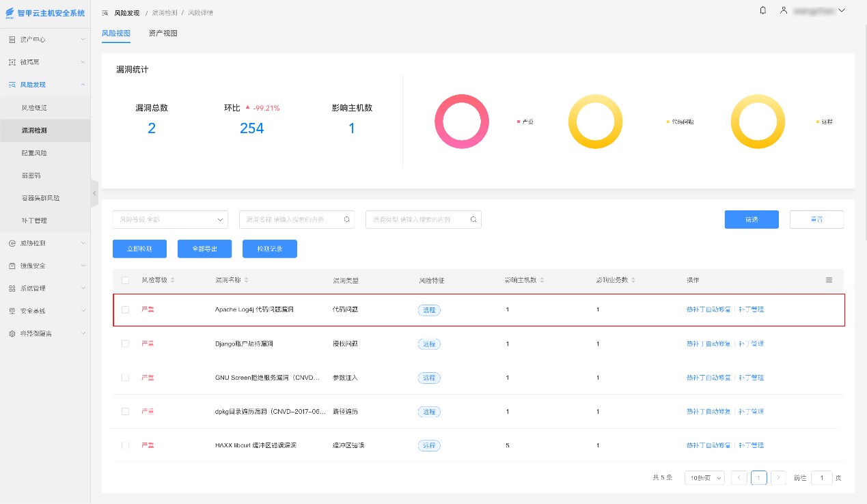
Task: Click the search icon in 漏洞类型 field
Action: (x=473, y=220)
